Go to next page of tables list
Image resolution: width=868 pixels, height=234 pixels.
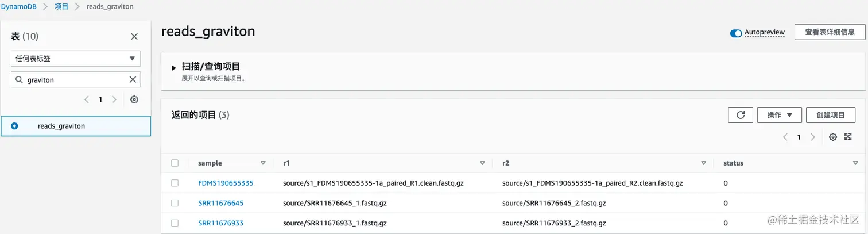click(114, 99)
